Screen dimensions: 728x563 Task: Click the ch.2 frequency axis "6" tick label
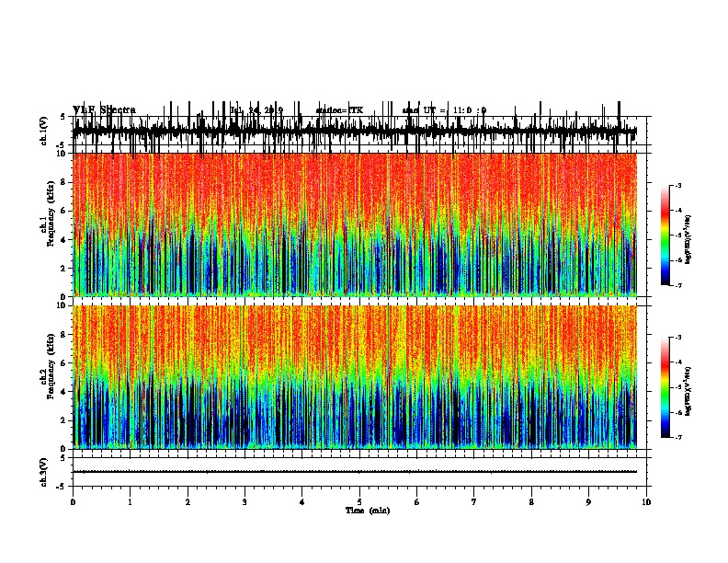[63, 363]
